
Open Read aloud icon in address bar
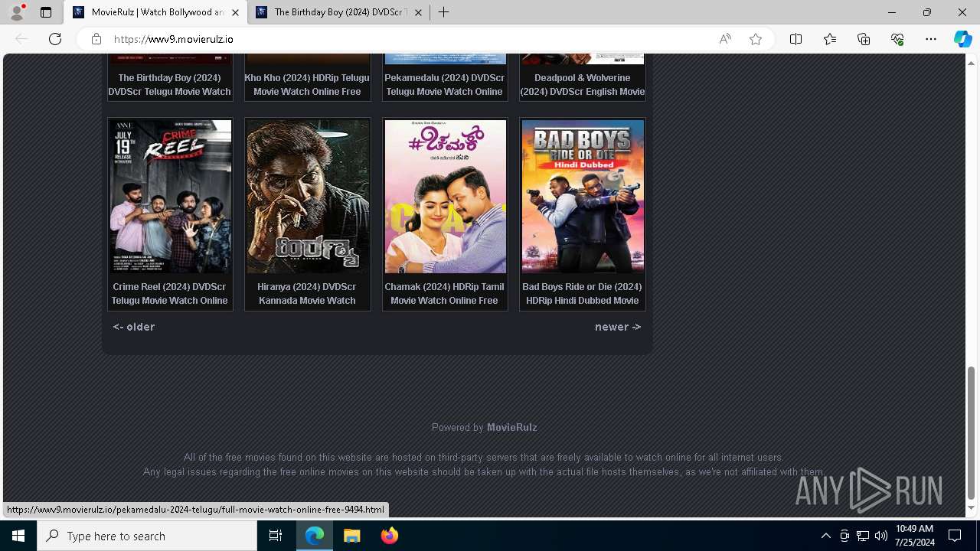(725, 39)
